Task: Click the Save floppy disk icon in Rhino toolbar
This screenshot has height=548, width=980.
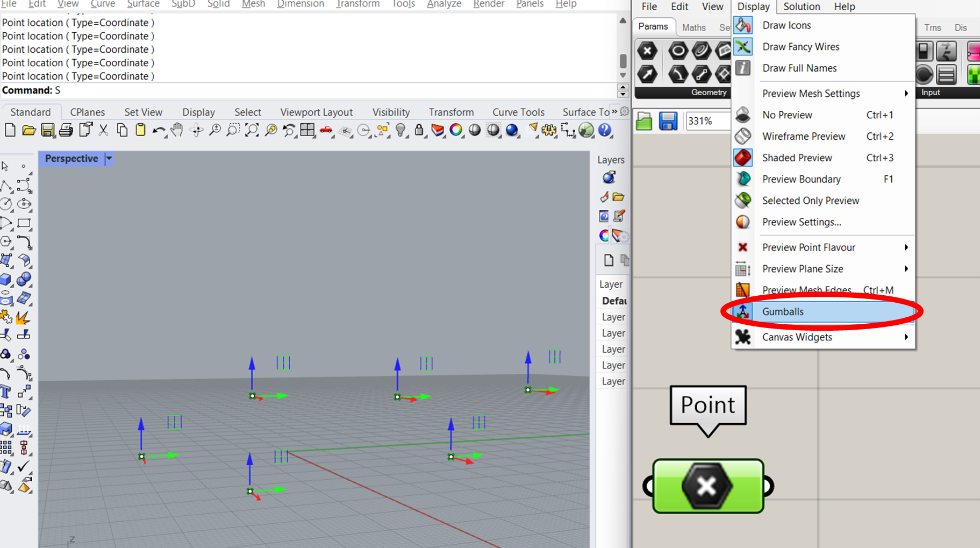Action: click(x=47, y=130)
